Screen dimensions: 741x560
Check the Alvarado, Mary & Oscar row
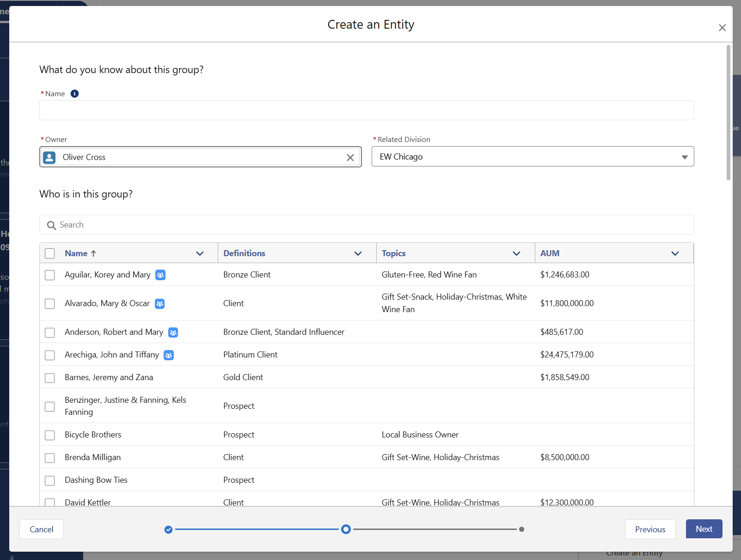click(50, 304)
